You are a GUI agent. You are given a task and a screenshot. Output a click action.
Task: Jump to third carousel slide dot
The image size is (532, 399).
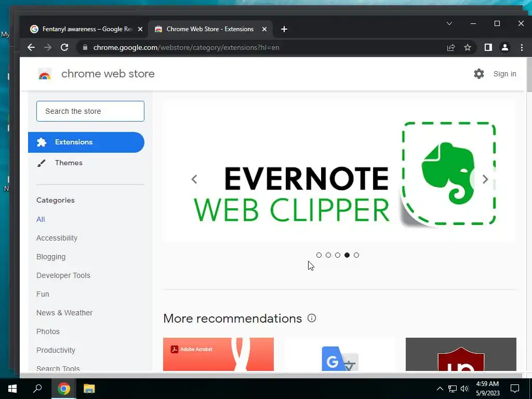[338, 255]
